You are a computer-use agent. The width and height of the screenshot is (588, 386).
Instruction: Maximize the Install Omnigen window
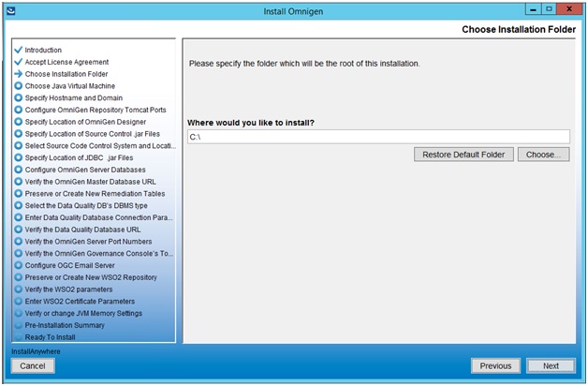[549, 9]
